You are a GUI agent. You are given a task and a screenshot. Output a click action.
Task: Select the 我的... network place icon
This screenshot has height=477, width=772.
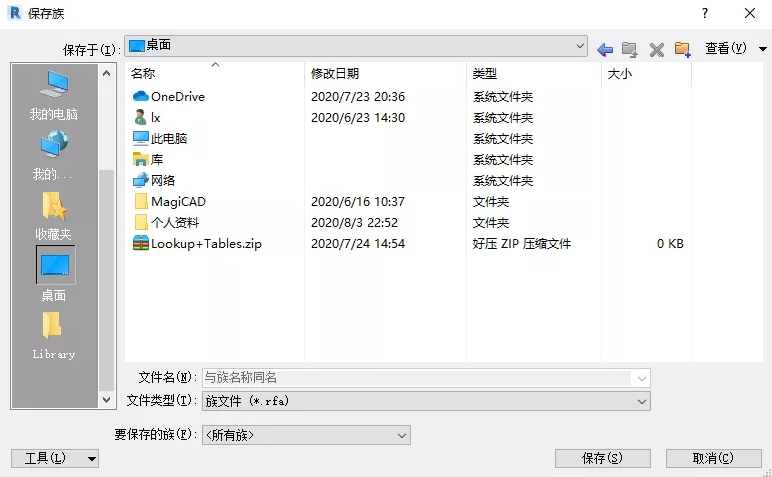click(x=54, y=156)
